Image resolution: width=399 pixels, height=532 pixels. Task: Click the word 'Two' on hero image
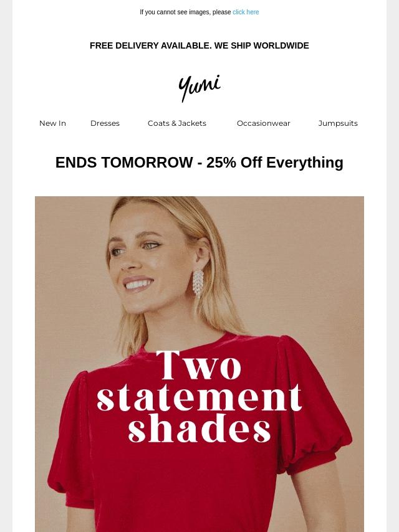[x=199, y=365]
